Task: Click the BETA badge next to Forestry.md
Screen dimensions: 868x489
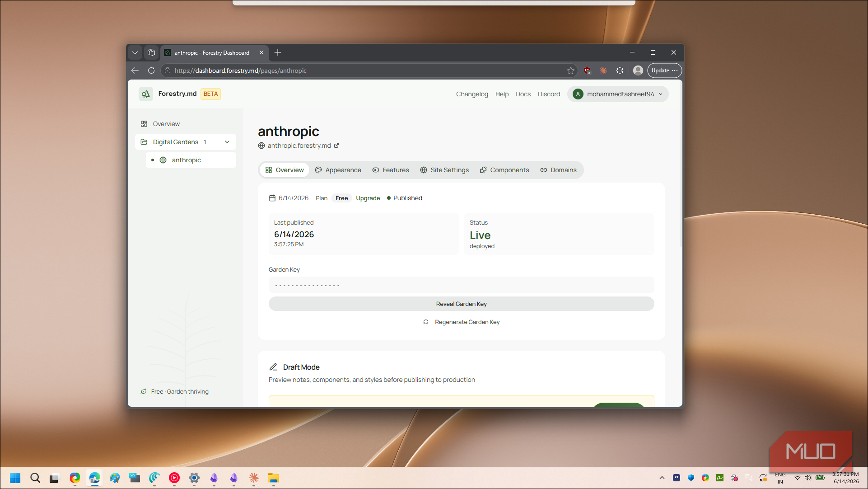Action: (x=210, y=94)
